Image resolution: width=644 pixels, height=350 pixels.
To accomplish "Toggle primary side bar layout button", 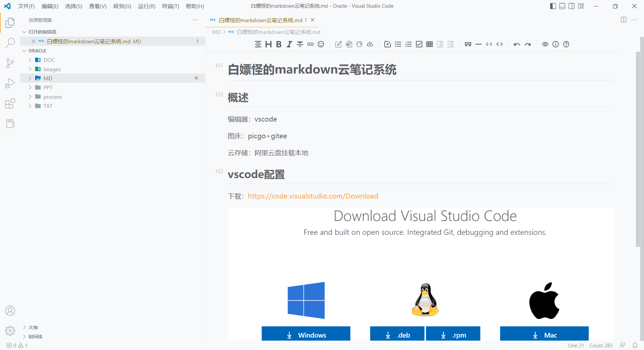I will 553,6.
